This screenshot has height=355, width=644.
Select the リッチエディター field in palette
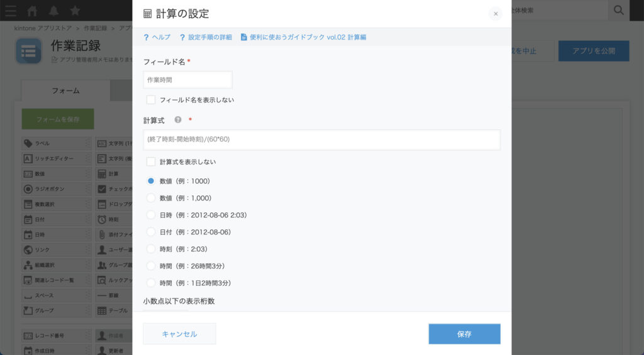(x=57, y=158)
